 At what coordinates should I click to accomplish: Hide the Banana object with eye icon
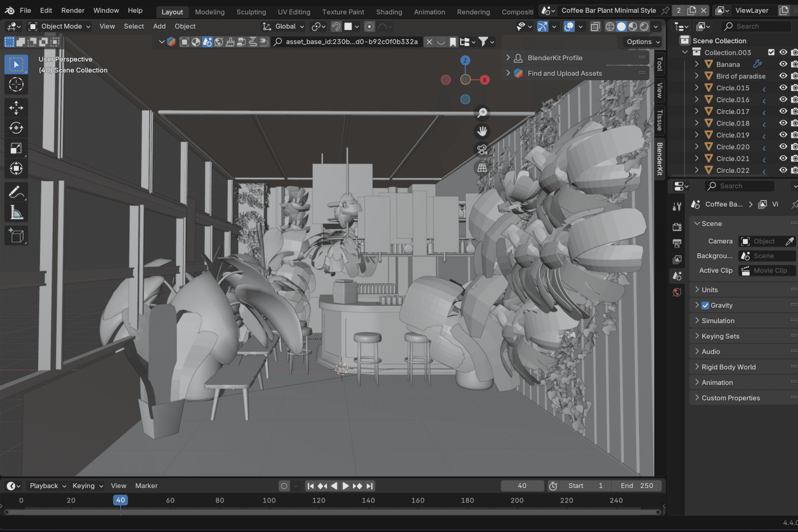pos(783,64)
